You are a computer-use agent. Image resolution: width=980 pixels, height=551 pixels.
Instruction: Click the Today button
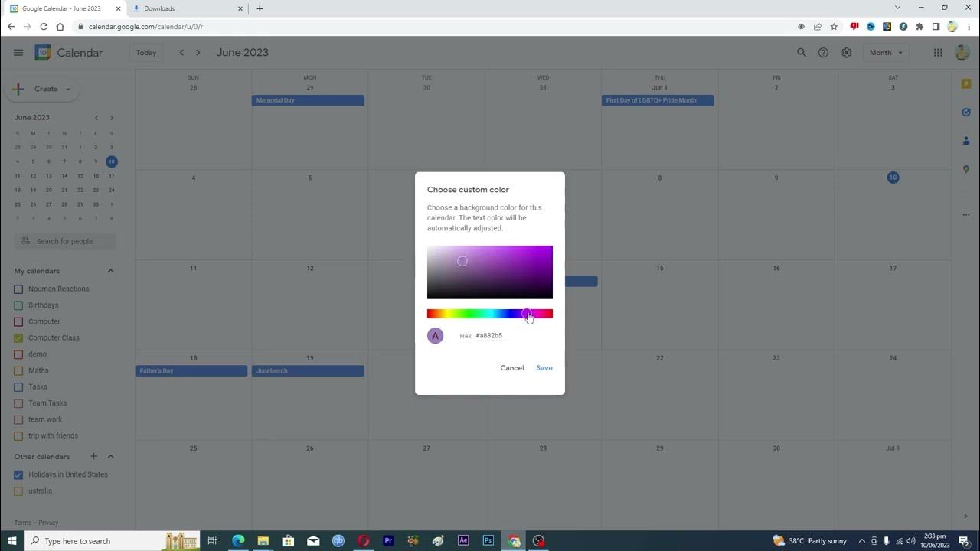coord(146,53)
